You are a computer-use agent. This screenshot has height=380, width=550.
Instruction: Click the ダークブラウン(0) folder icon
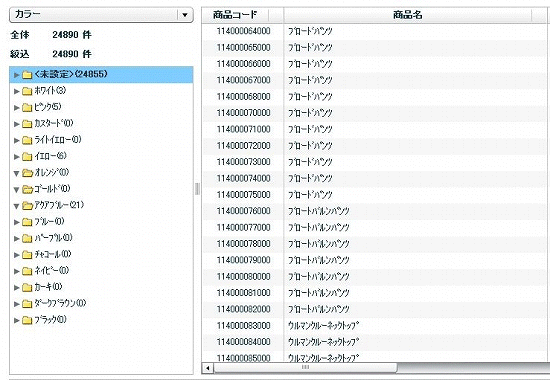(x=27, y=304)
